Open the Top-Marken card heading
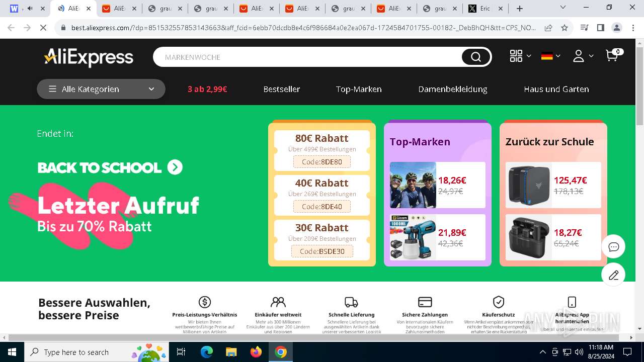 pos(420,142)
